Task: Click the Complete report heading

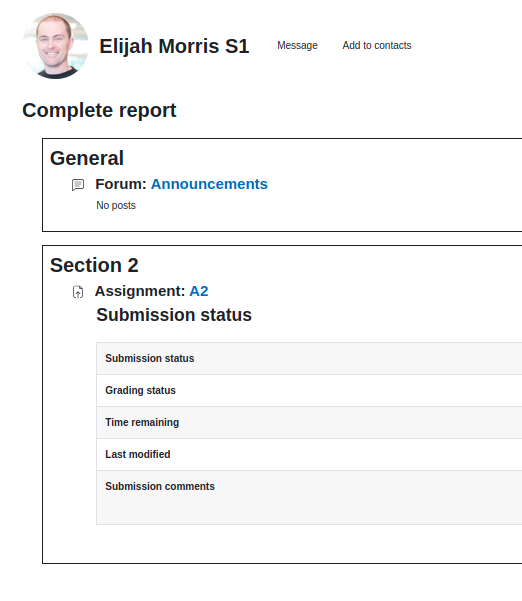Action: point(99,110)
